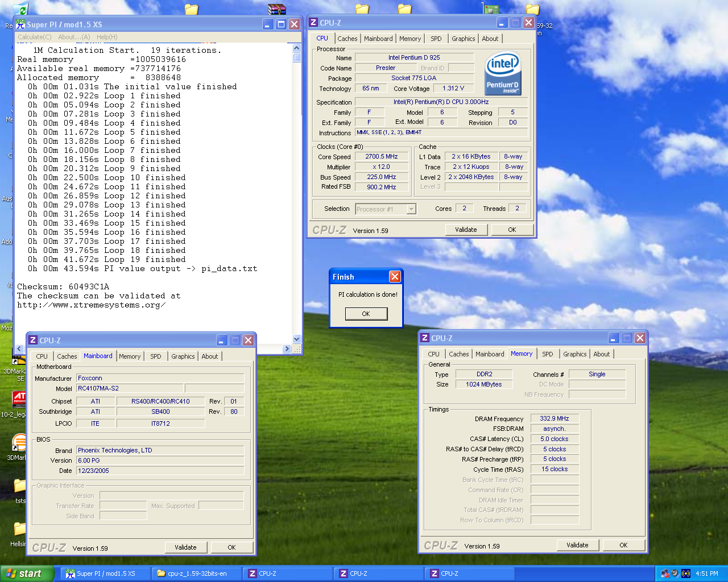Image resolution: width=728 pixels, height=582 pixels.
Task: Open the graphics card desktop icon
Action: (490, 8)
